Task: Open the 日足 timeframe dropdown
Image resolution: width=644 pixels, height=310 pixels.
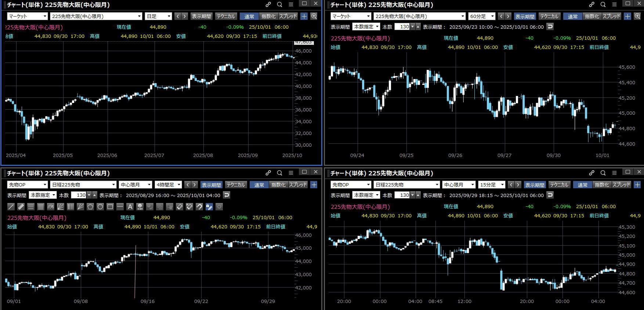Action: (159, 16)
